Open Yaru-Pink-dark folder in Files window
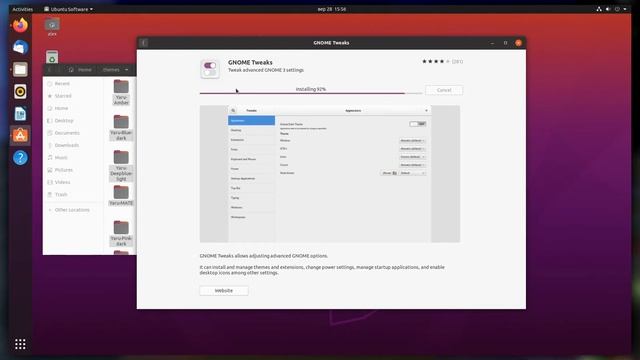 tap(121, 233)
